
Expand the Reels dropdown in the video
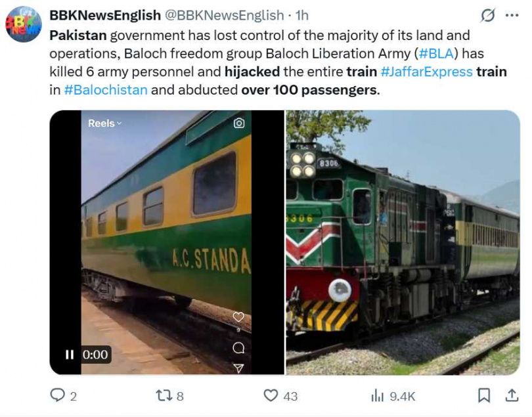point(105,123)
